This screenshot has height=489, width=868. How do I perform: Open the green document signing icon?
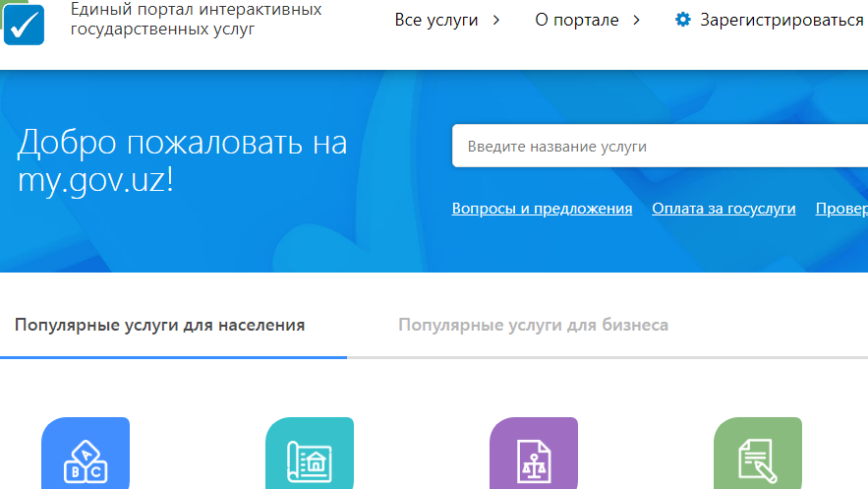[758, 453]
